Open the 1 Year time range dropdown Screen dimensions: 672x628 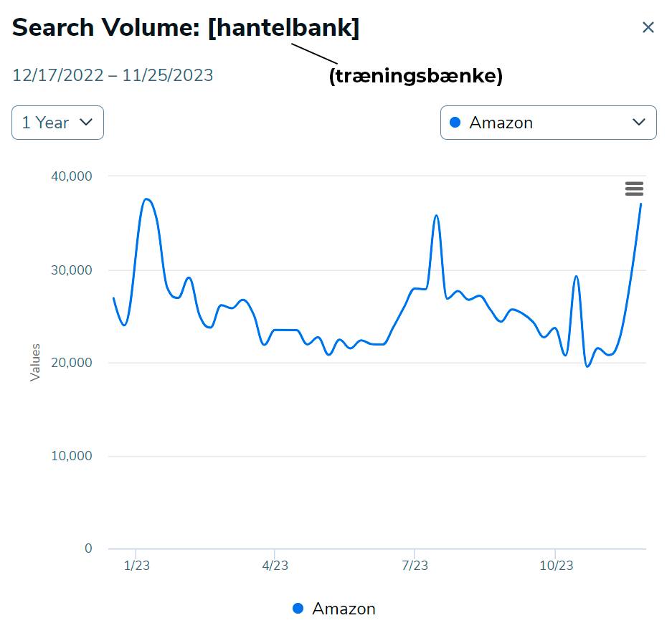pos(57,123)
